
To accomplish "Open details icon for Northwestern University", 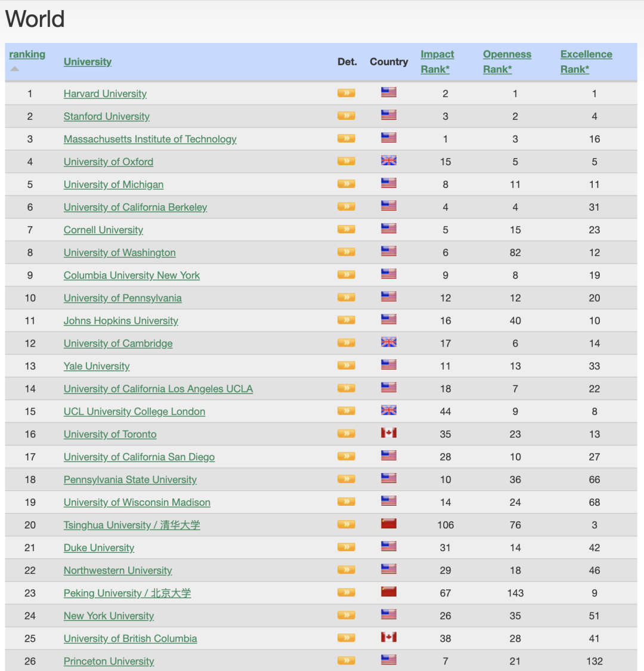I will pos(346,569).
